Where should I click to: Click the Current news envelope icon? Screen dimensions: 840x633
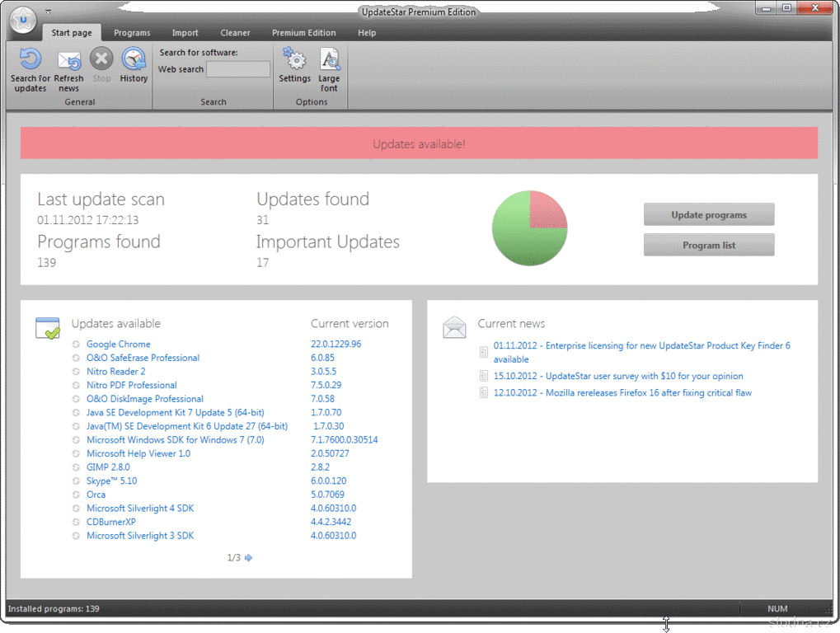click(x=454, y=327)
